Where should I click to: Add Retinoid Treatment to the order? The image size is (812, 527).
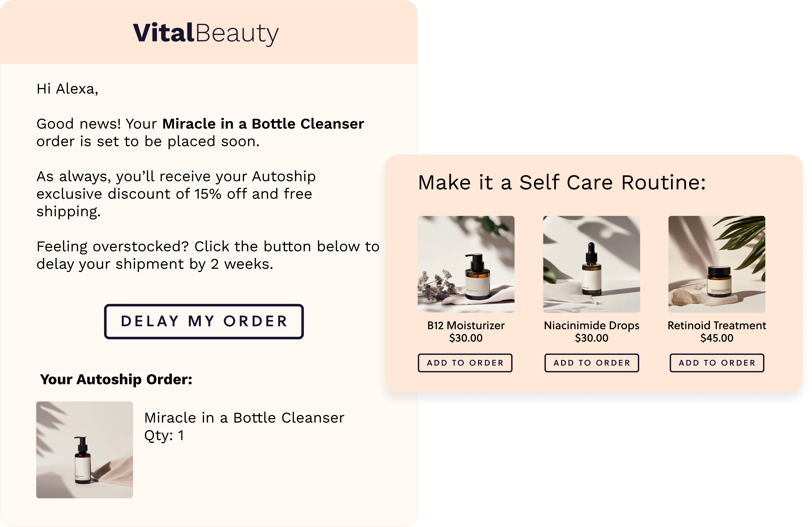pos(717,363)
